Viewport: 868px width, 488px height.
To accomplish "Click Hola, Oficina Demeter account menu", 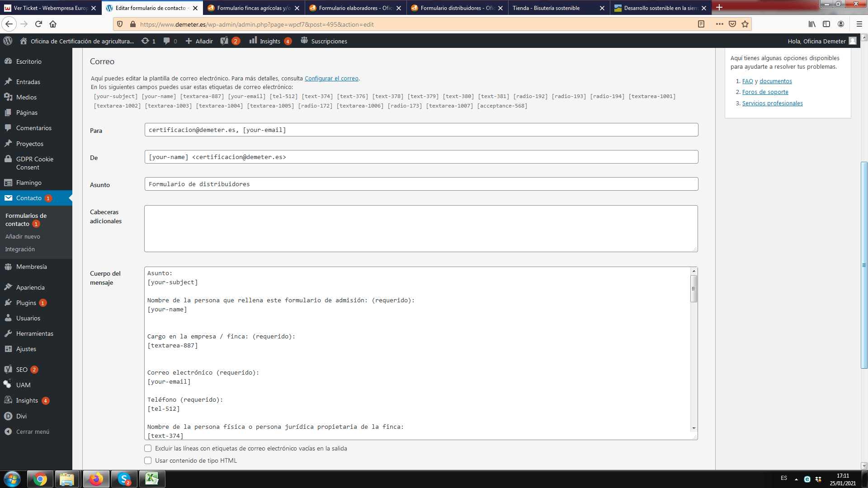I will pos(821,41).
